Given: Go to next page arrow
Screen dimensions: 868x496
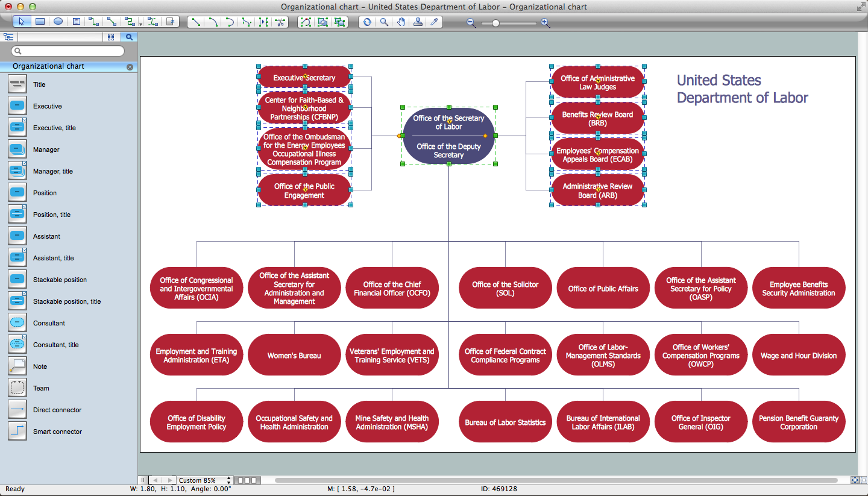Looking at the screenshot, I should tap(170, 480).
